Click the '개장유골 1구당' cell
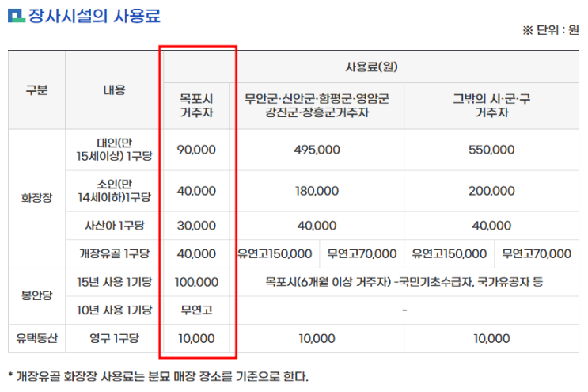588x392 pixels. point(114,253)
